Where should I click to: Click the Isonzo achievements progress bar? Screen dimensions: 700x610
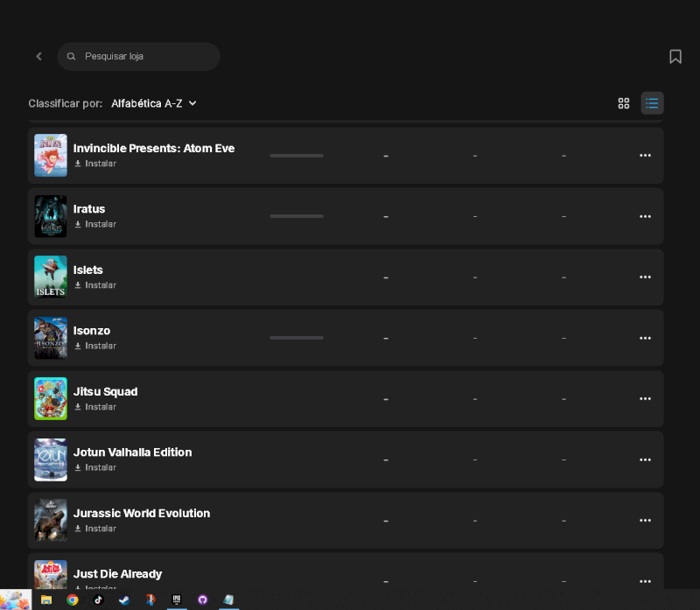(297, 338)
